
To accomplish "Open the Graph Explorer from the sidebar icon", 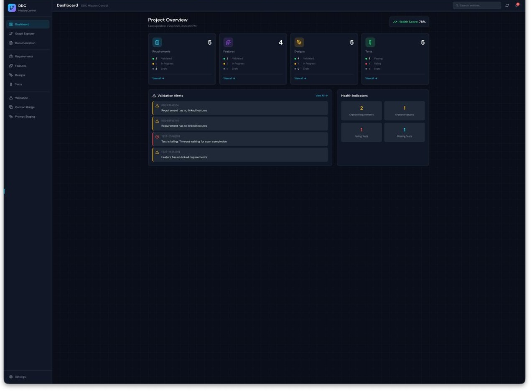I will (11, 33).
